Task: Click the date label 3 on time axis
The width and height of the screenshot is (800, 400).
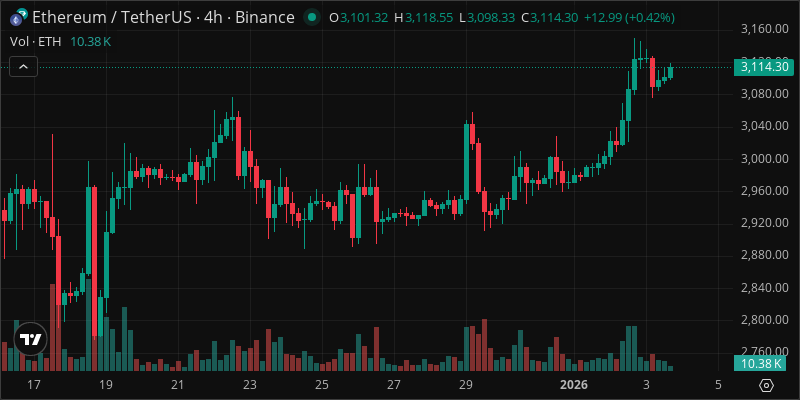Action: click(646, 385)
